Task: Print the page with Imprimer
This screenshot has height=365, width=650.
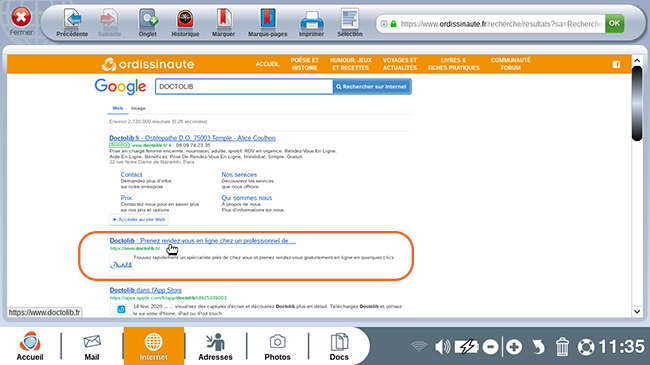Action: click(311, 23)
